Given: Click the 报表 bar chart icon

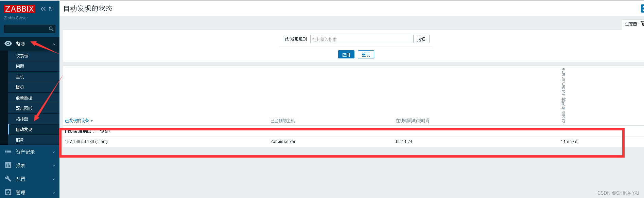Looking at the screenshot, I should click(x=8, y=165).
